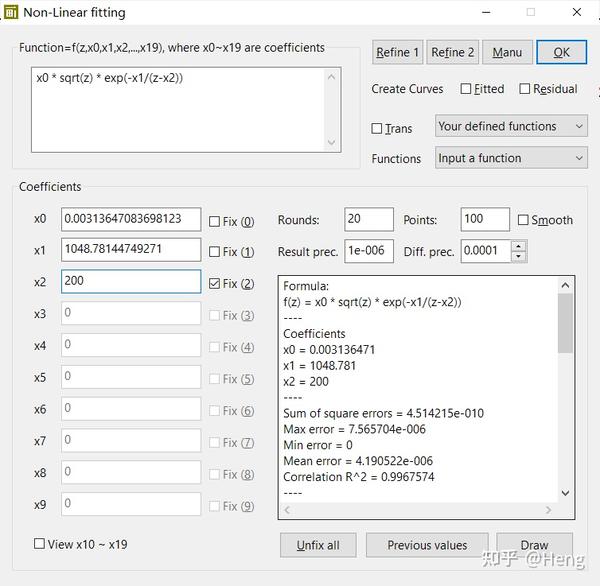Uncheck the Fix (2) checkbox
600x586 pixels.
215,284
